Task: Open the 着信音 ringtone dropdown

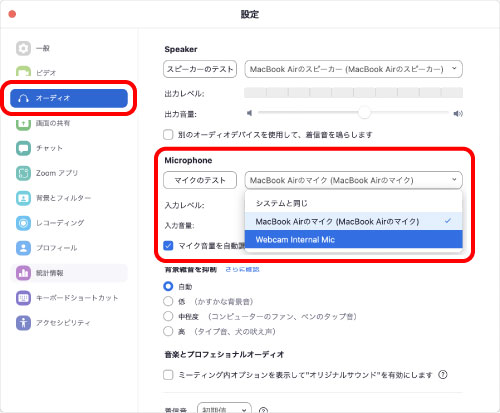Action: (224, 408)
